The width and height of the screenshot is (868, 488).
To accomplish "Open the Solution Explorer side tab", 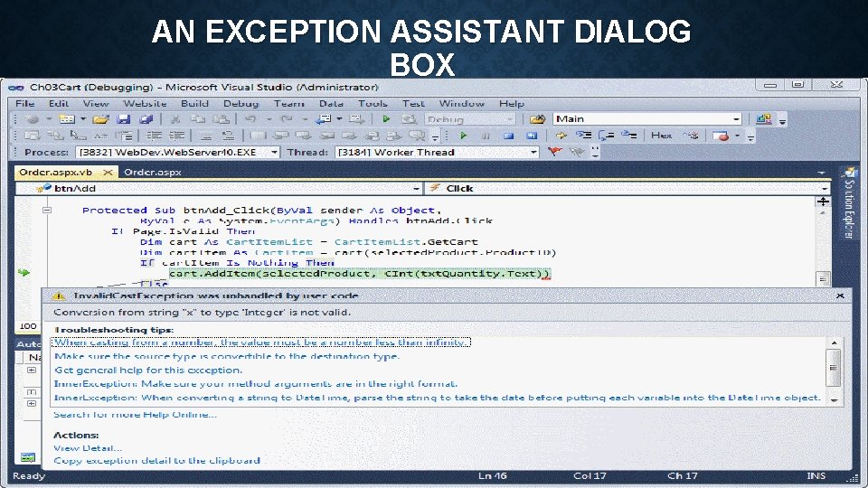I will point(849,203).
